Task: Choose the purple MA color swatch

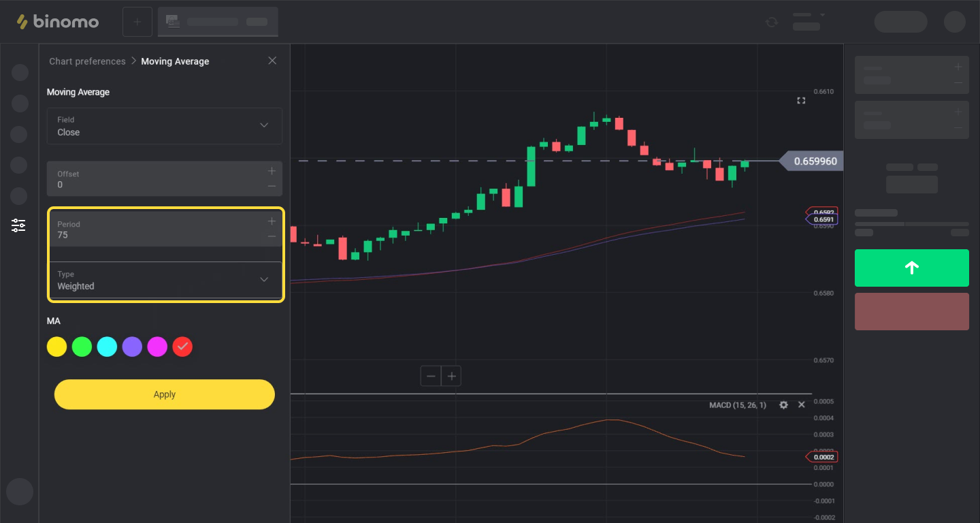Action: coord(132,347)
